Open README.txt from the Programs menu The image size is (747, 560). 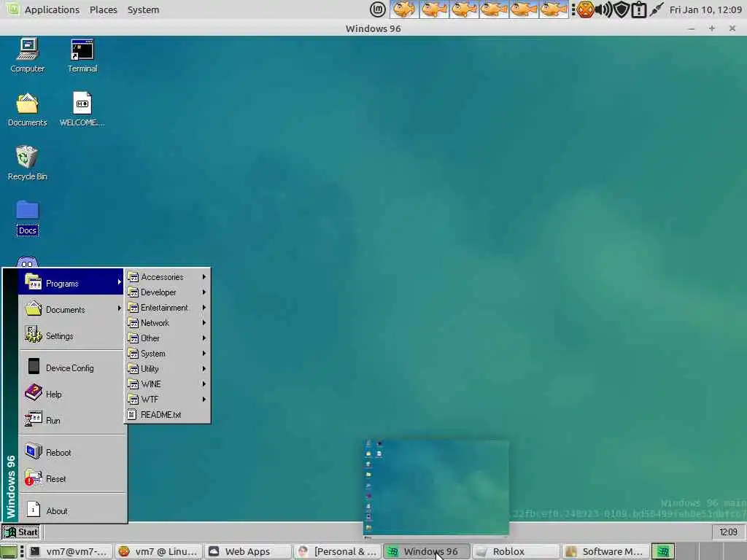click(x=167, y=415)
